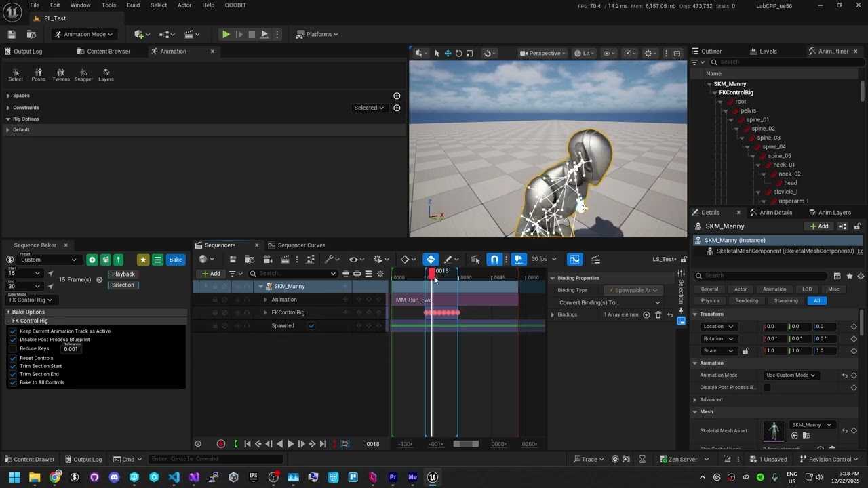Toggle Disable Post Process in Details
Viewport: 868px width, 488px height.
[x=767, y=388]
